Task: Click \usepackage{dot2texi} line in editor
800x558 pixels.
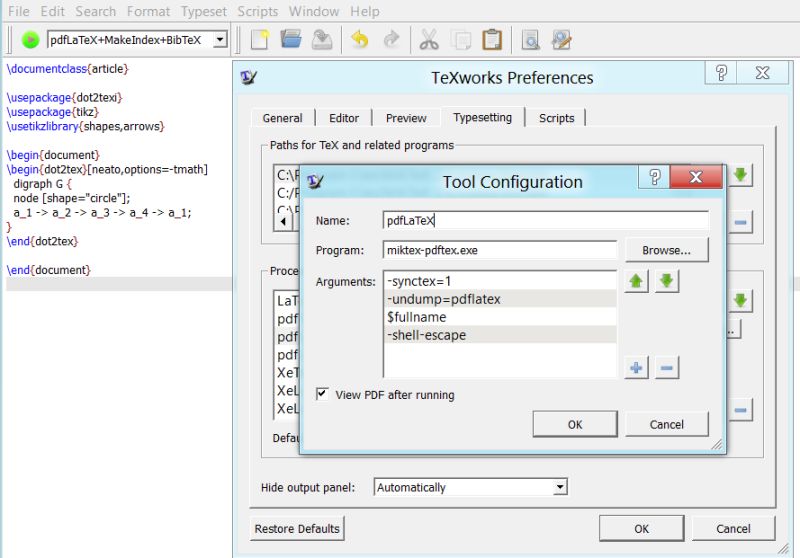Action: [64, 97]
